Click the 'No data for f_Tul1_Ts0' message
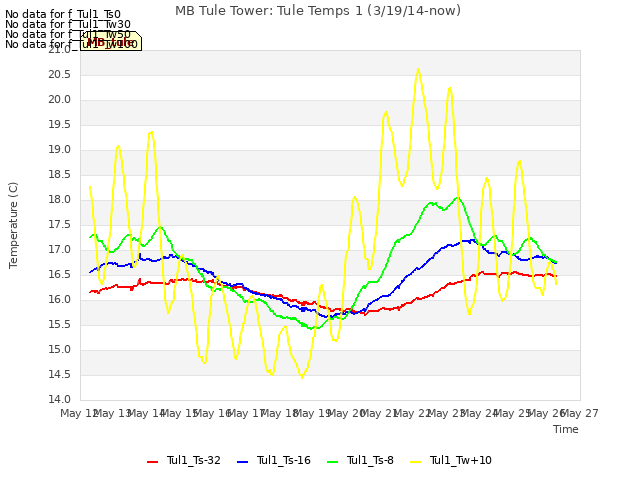 (x=63, y=15)
